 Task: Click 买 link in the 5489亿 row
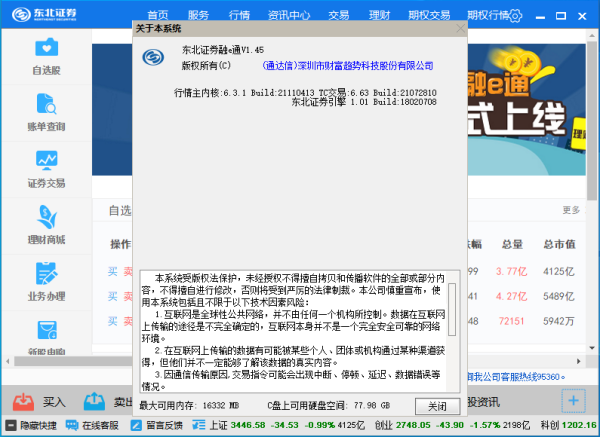(x=112, y=296)
